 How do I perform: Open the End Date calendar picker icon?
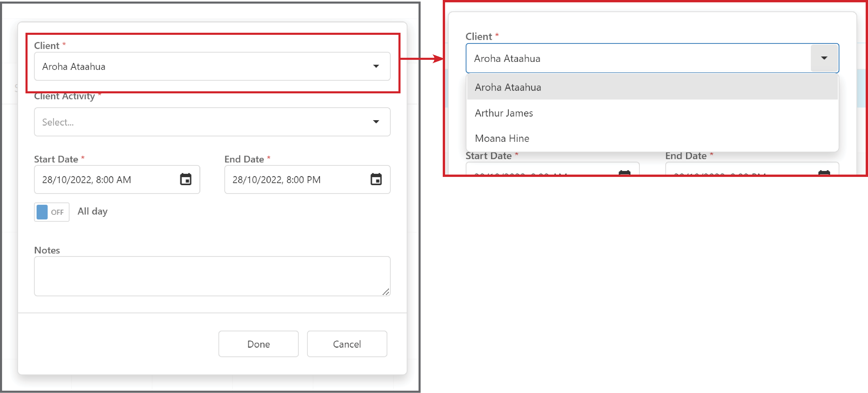[376, 179]
